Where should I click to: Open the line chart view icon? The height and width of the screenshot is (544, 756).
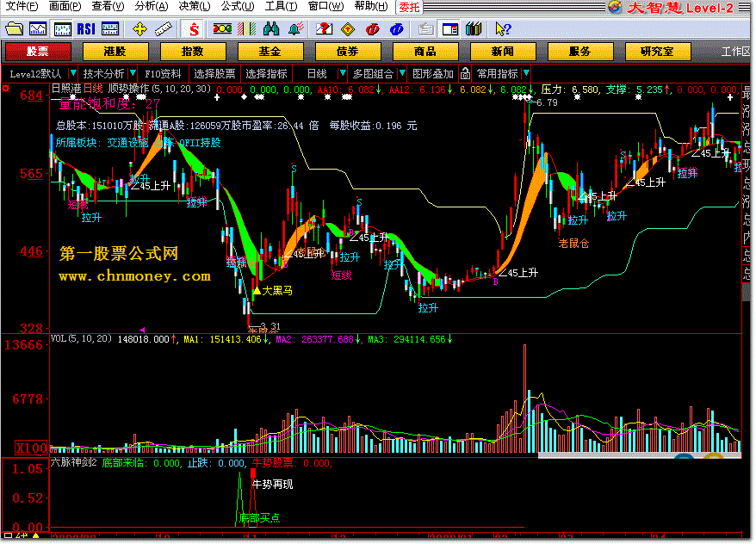pyautogui.click(x=38, y=29)
